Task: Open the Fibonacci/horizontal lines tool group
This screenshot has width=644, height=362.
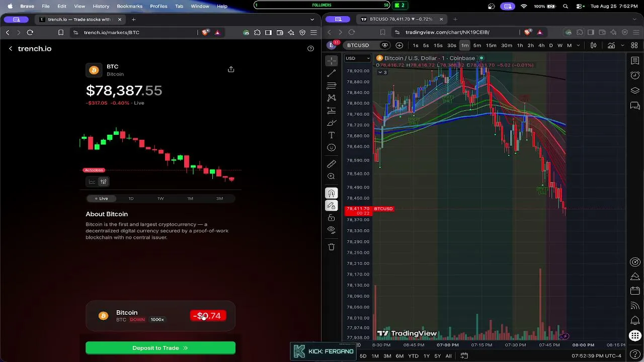Action: (331, 85)
